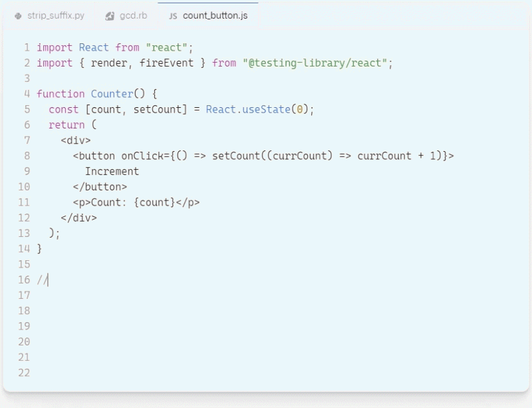The width and height of the screenshot is (532, 408).
Task: Click the Ruby icon on gcd.rb tab
Action: (110, 16)
